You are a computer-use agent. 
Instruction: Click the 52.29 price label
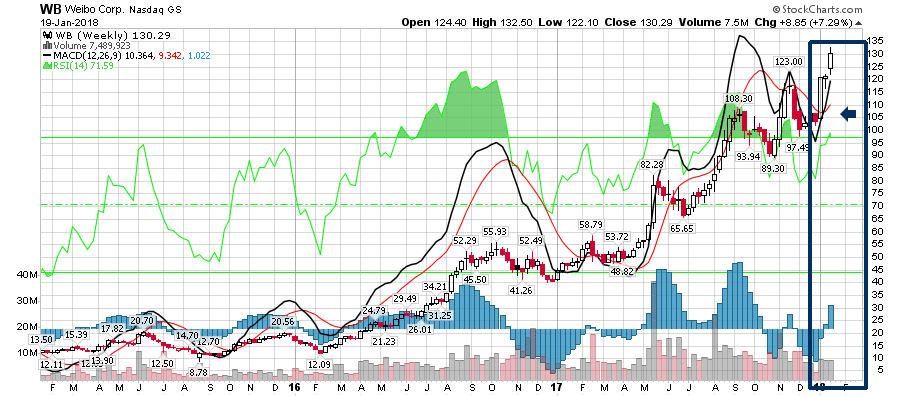(465, 240)
